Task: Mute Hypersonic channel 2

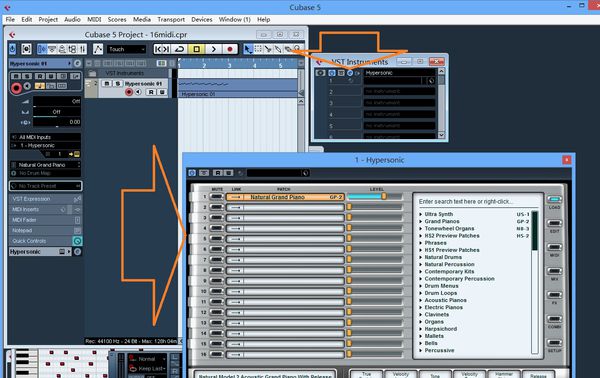Action: pyautogui.click(x=217, y=207)
